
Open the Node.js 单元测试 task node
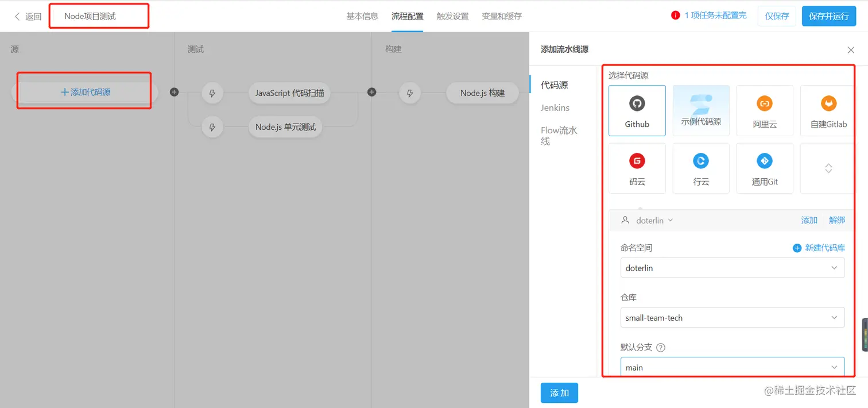pos(285,127)
